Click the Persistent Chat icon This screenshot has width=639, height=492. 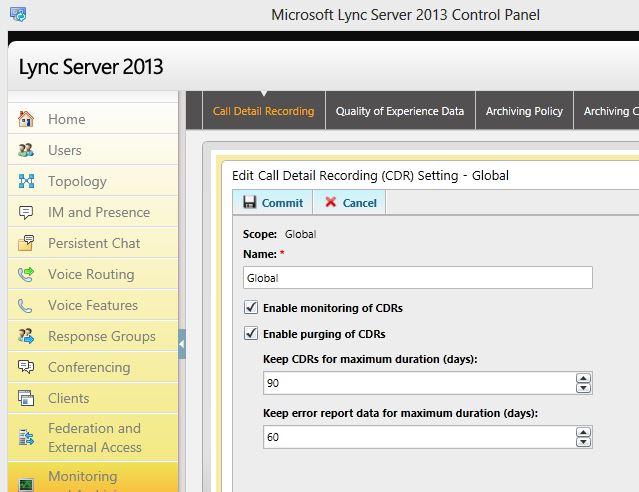pyautogui.click(x=26, y=243)
